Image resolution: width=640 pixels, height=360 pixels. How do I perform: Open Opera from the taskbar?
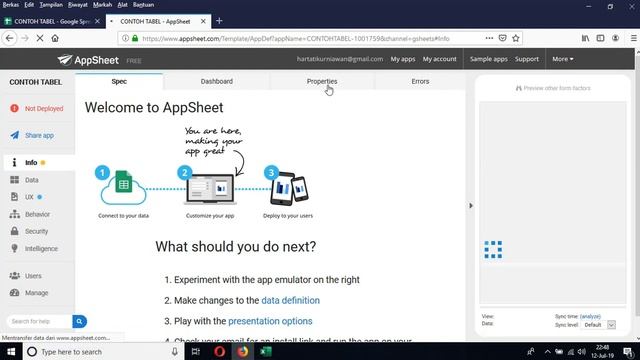[219, 351]
